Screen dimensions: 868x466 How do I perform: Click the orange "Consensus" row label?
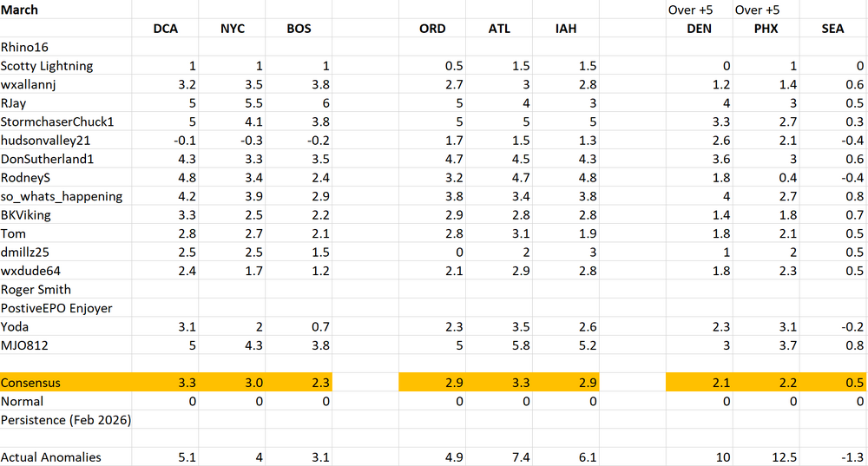pyautogui.click(x=32, y=383)
